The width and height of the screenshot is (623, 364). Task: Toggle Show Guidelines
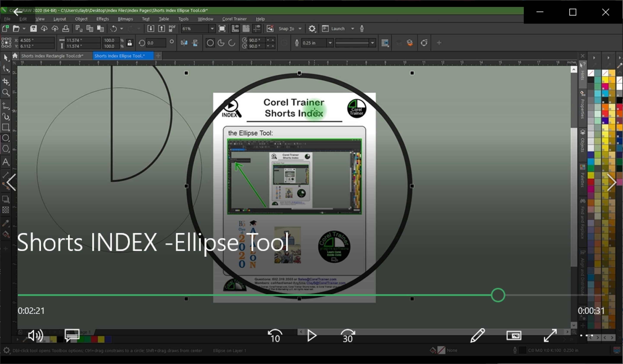[257, 29]
